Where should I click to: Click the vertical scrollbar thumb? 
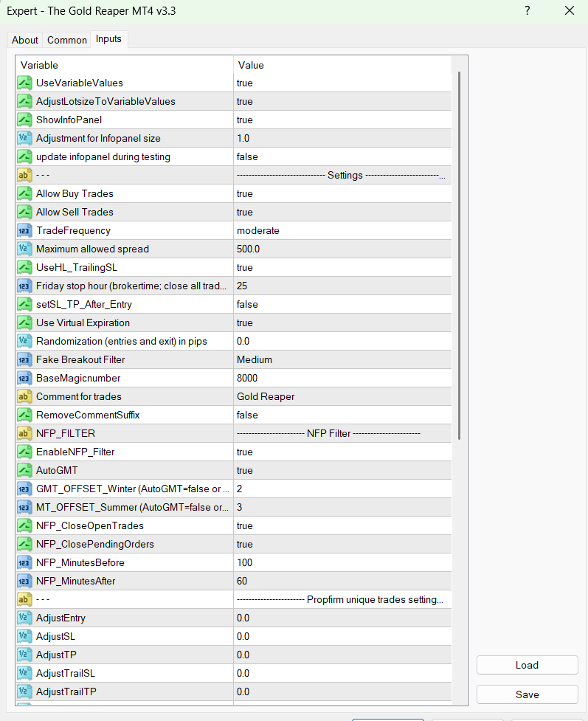(460, 255)
